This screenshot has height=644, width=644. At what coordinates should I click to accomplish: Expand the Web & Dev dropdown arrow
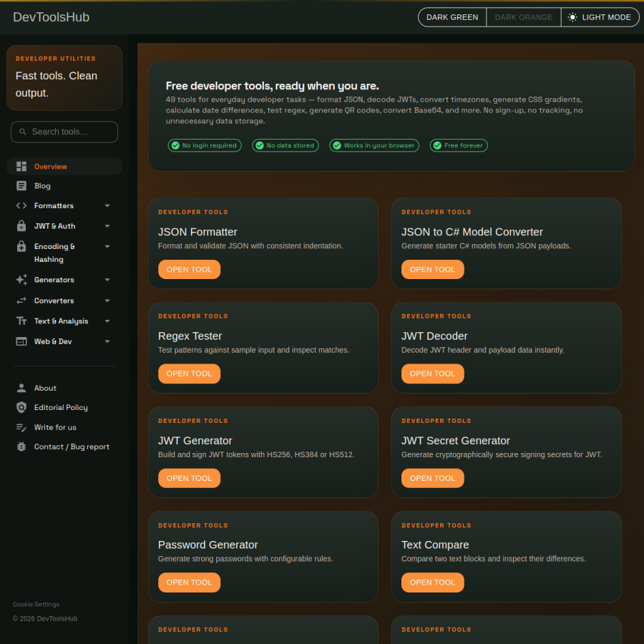(107, 341)
